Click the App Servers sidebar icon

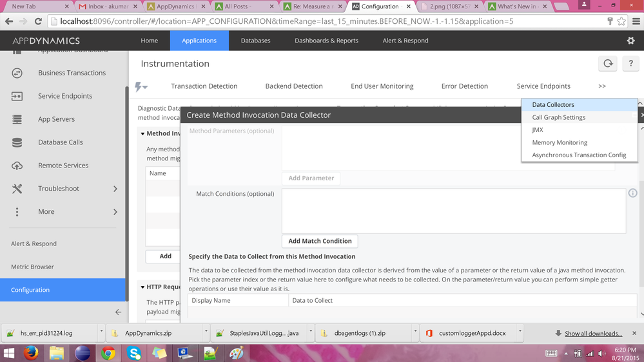(x=17, y=119)
